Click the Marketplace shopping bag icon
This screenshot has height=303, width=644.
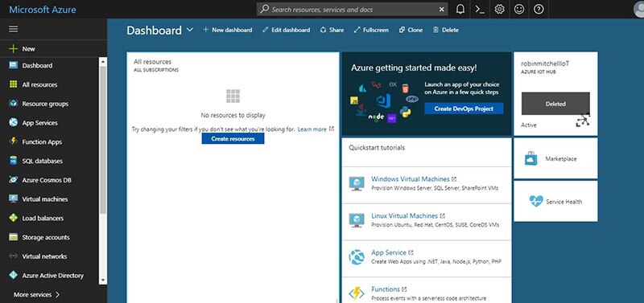point(531,158)
